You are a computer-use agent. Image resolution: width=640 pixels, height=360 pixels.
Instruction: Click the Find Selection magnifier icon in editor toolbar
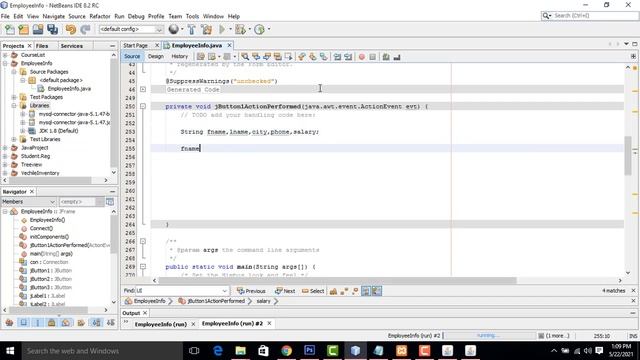pos(245,57)
